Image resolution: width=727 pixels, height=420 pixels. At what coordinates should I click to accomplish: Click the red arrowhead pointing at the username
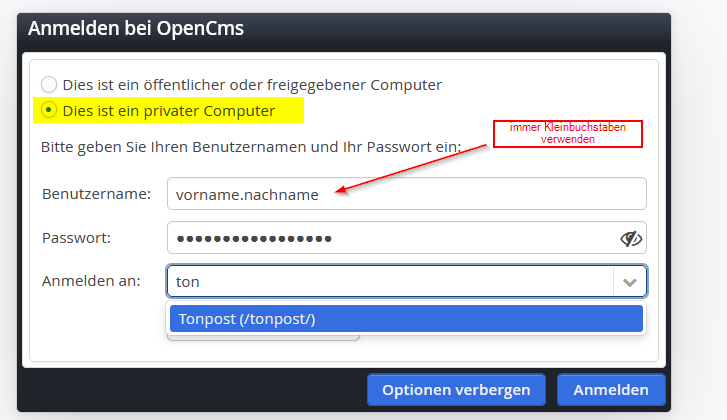tap(341, 190)
